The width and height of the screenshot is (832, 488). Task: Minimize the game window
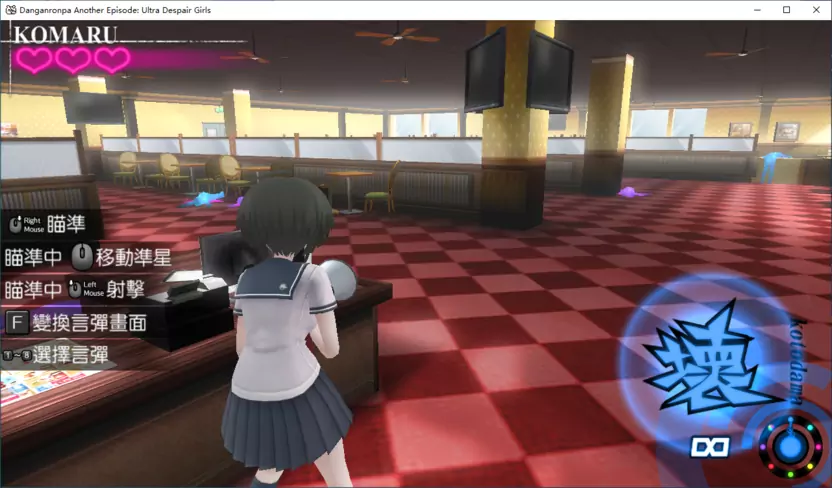pyautogui.click(x=758, y=10)
